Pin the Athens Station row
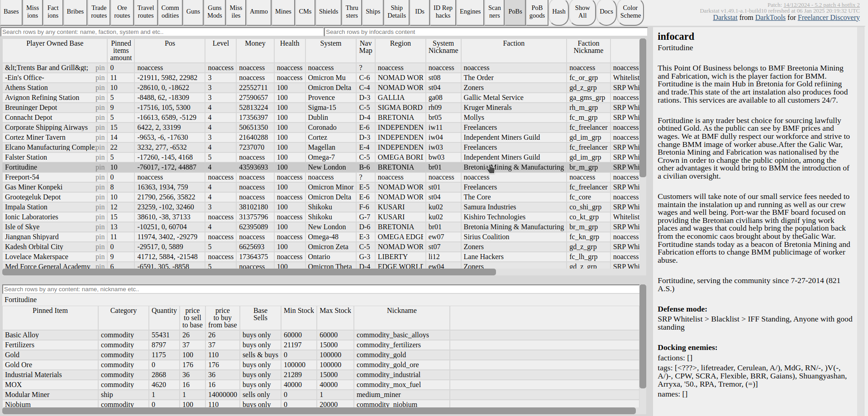Image resolution: width=868 pixels, height=416 pixels. tap(100, 88)
